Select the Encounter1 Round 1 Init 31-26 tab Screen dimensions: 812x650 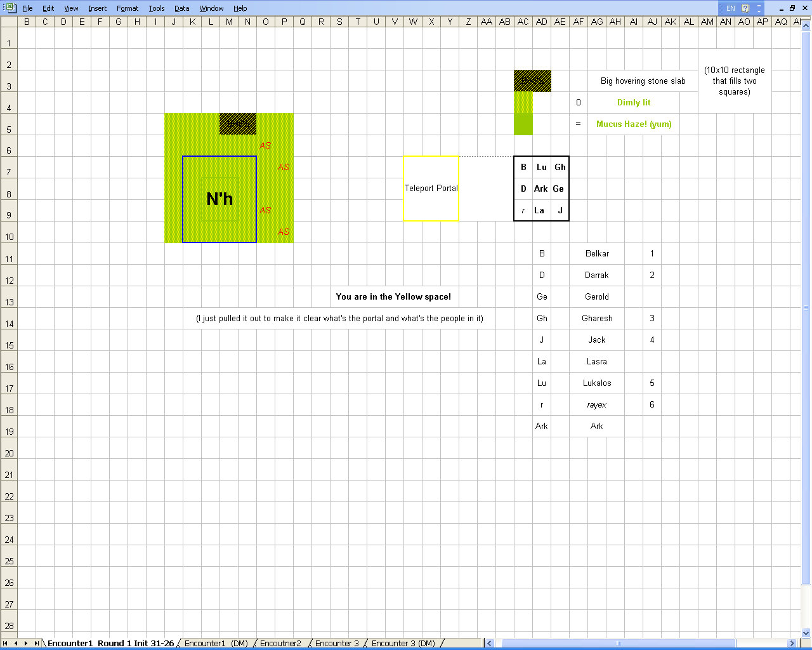110,643
